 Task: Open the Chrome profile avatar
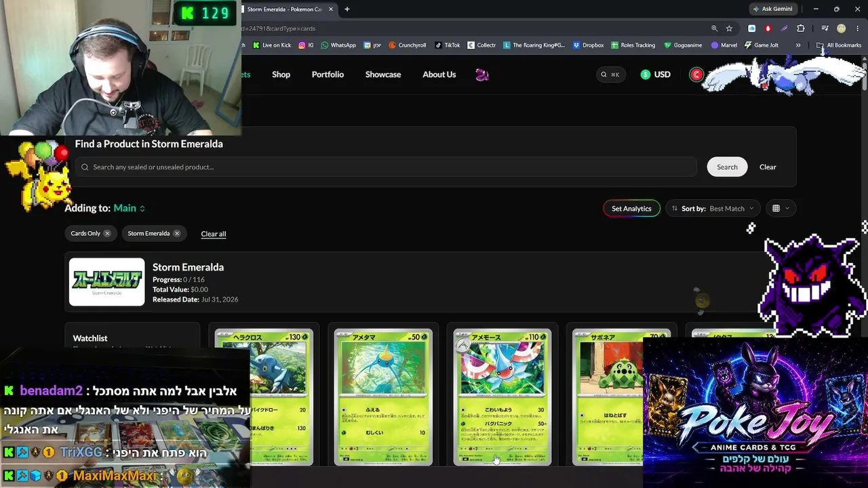pos(842,28)
